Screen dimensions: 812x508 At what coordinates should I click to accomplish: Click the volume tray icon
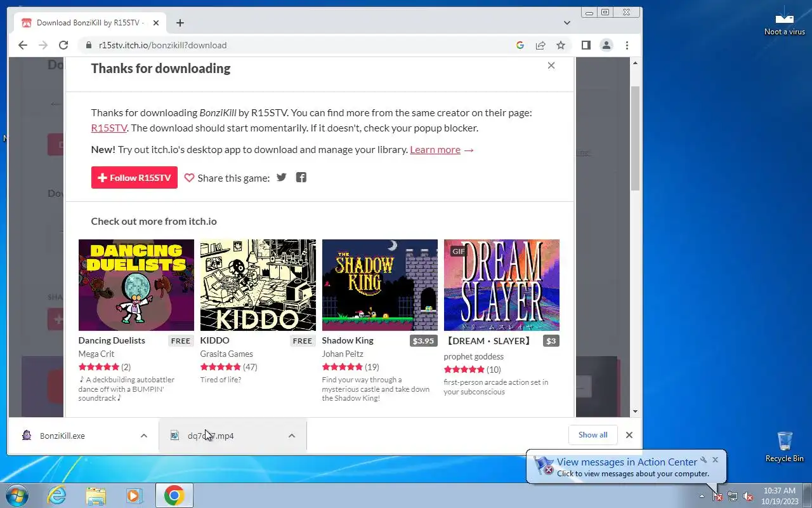tap(748, 496)
